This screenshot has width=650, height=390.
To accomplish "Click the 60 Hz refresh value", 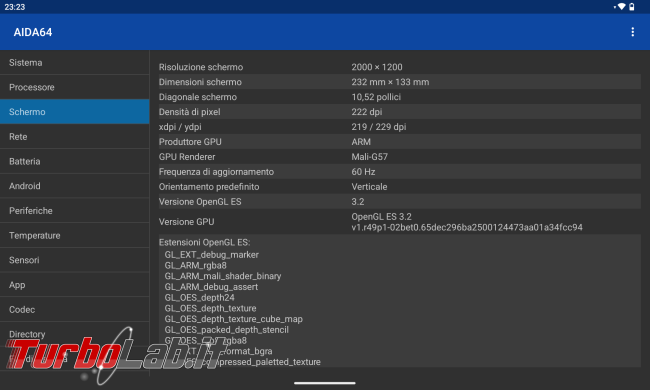I will coord(363,171).
